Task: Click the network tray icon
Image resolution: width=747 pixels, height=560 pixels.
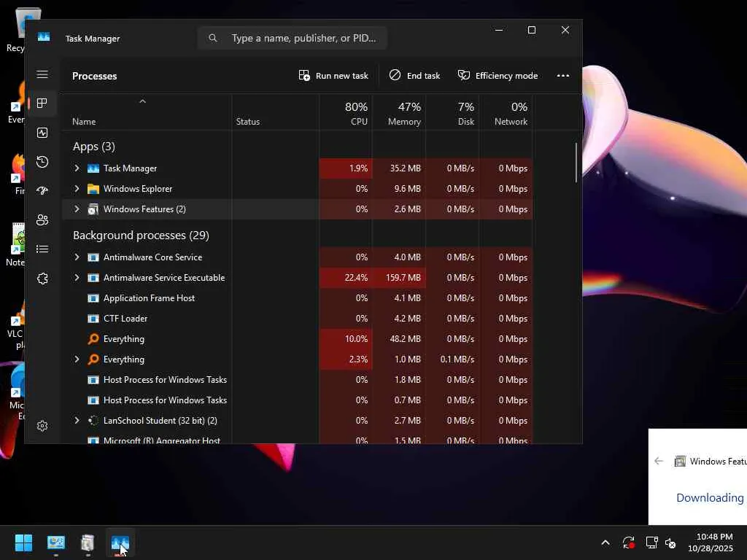Action: coord(651,542)
